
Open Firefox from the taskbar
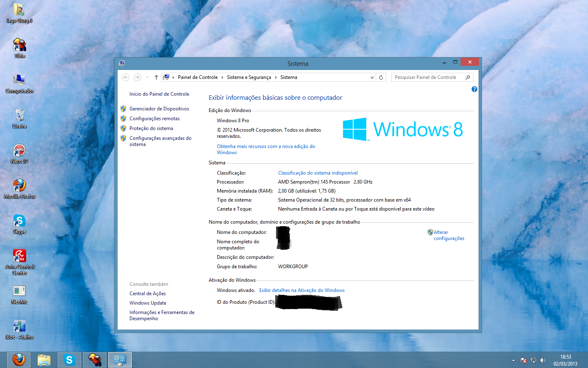click(x=19, y=360)
